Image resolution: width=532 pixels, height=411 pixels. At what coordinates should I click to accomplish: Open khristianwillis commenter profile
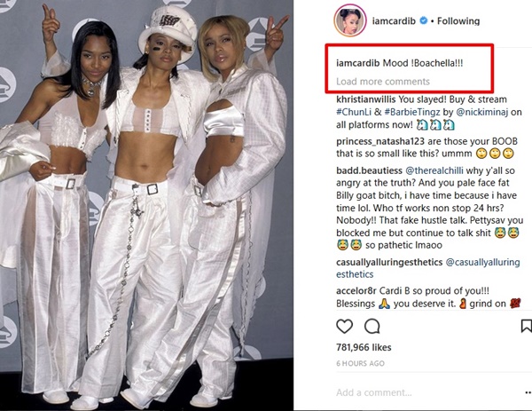tap(365, 99)
